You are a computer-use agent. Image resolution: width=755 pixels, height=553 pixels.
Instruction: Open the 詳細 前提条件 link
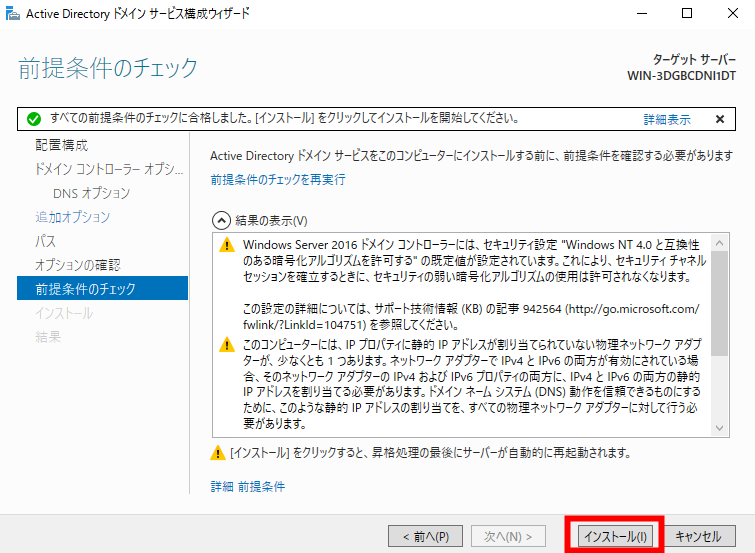(x=247, y=487)
